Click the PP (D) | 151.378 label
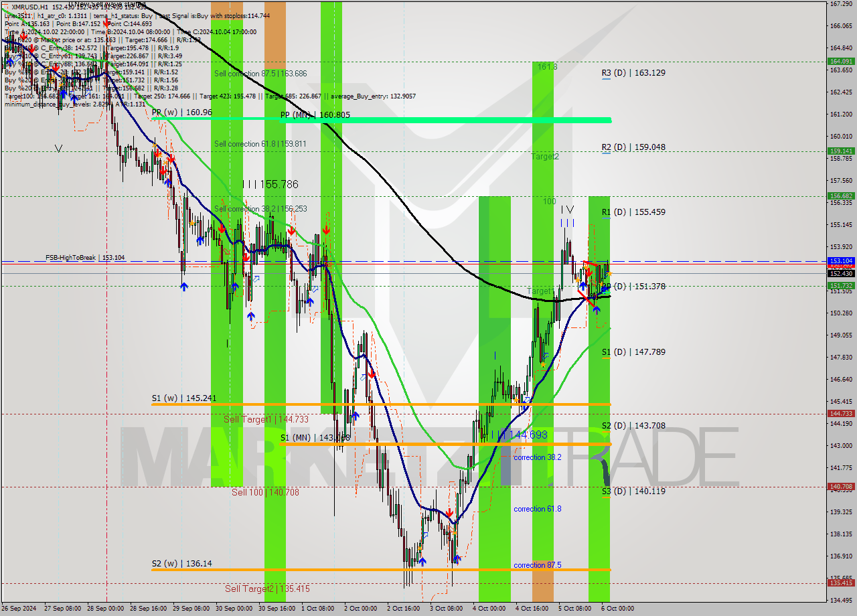Viewport: 857px width, 616px height. [x=633, y=286]
